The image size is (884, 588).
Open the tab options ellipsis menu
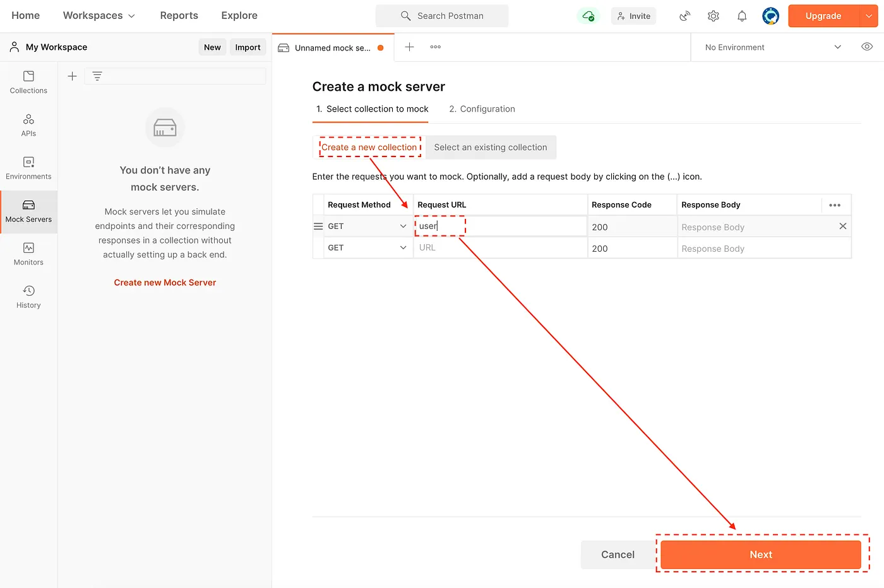pyautogui.click(x=436, y=47)
